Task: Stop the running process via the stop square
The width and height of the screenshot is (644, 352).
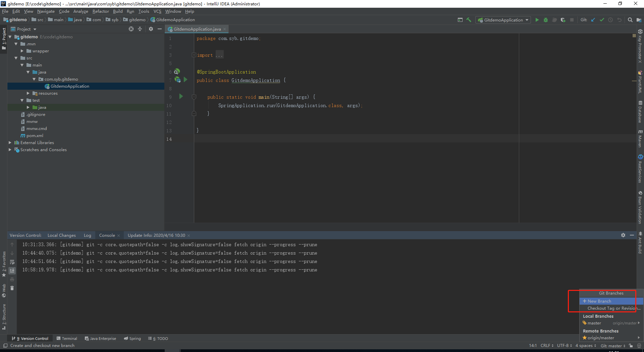Action: pos(572,20)
